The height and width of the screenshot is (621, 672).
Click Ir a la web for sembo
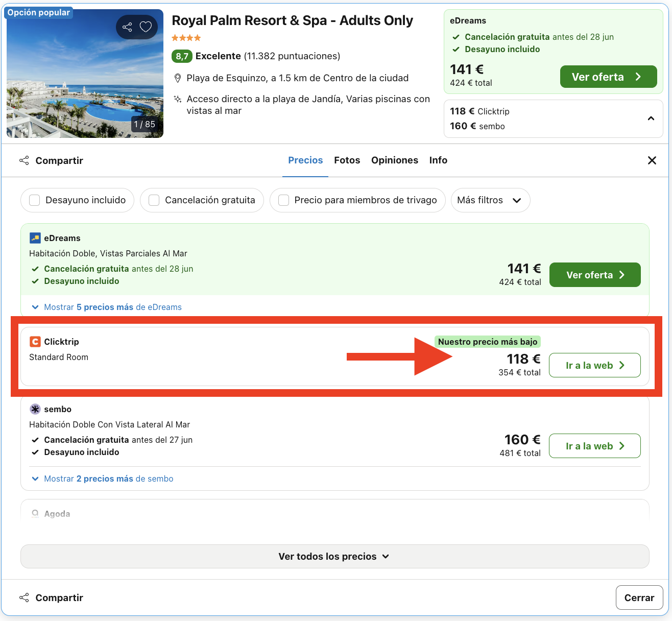(x=595, y=446)
